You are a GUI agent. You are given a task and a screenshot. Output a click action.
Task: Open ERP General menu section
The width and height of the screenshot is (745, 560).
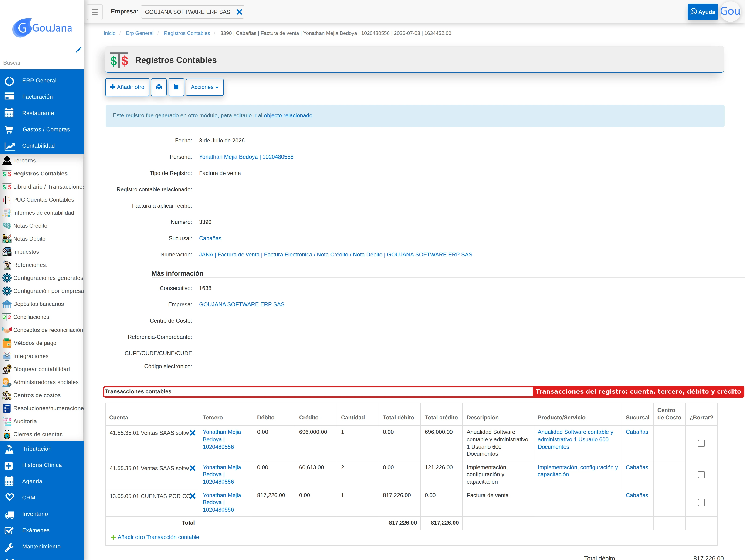(42, 81)
